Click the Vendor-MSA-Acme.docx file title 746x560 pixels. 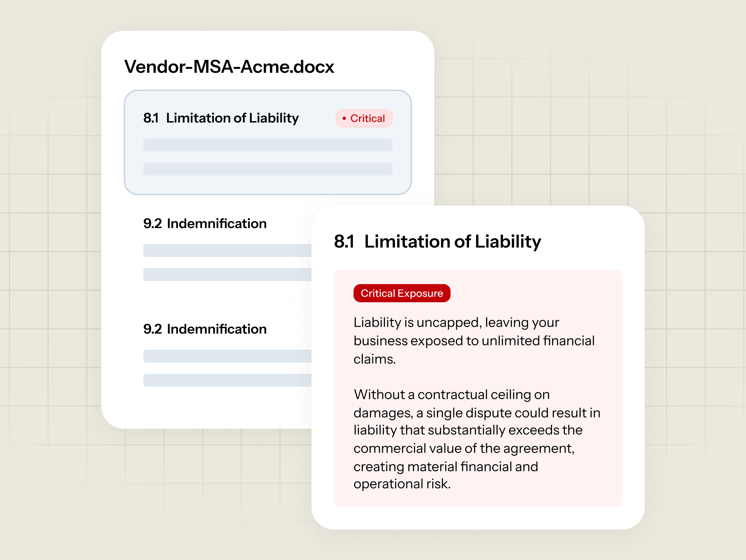coord(229,67)
